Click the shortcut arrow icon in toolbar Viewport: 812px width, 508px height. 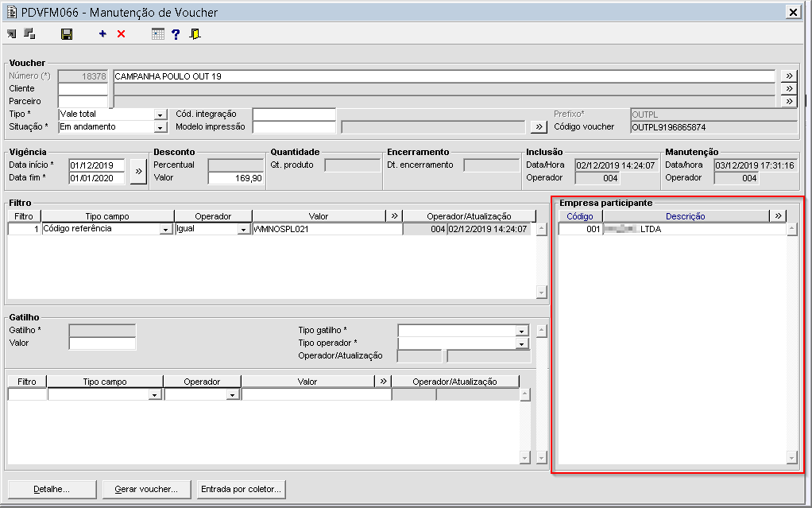(x=11, y=34)
